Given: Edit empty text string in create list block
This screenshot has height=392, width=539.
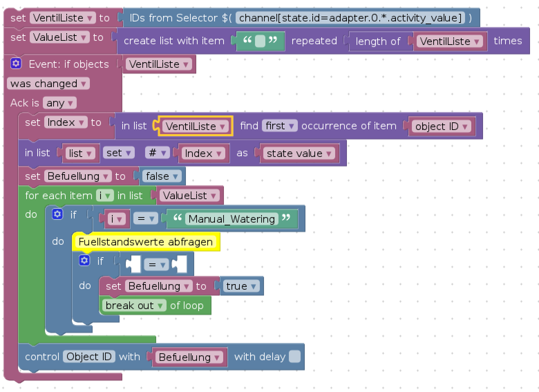Looking at the screenshot, I should coord(260,41).
